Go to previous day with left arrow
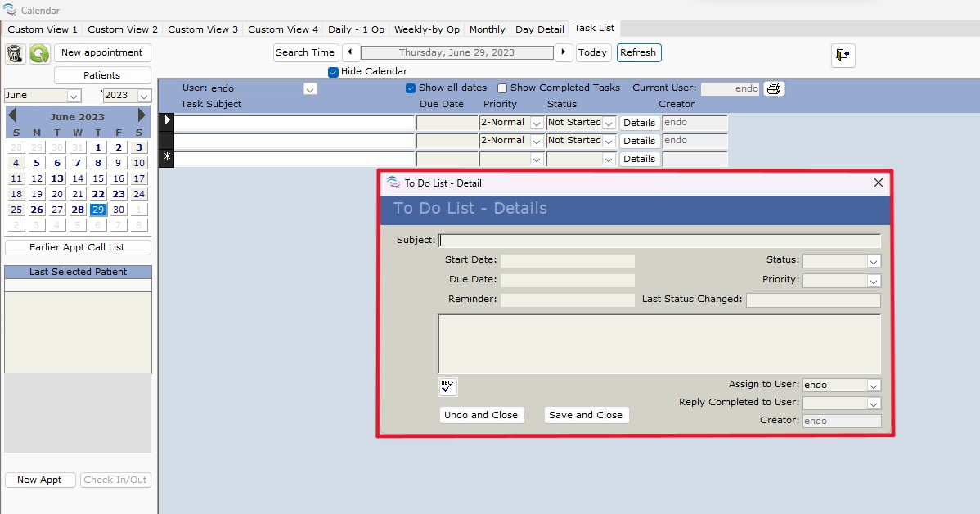 point(350,52)
